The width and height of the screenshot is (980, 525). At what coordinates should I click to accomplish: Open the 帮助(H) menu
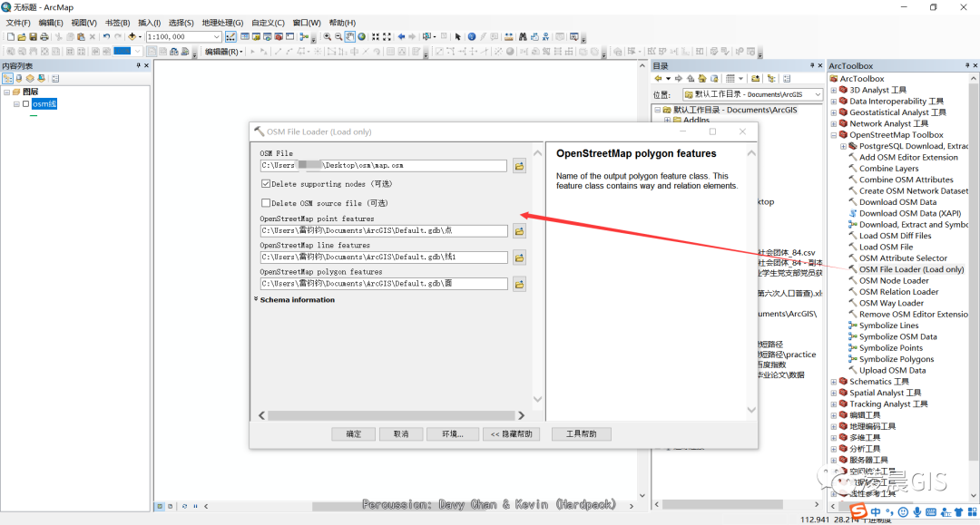click(342, 23)
